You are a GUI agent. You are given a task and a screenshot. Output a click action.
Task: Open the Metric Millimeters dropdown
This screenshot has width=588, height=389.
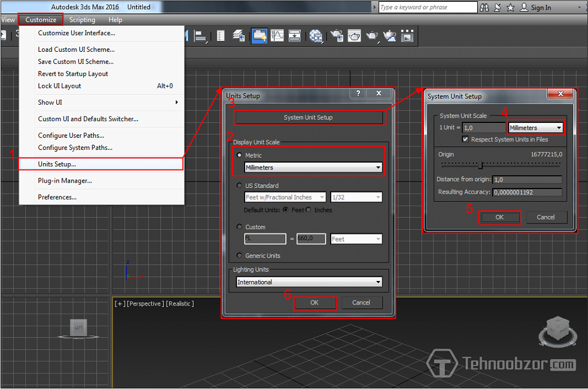[x=313, y=167]
